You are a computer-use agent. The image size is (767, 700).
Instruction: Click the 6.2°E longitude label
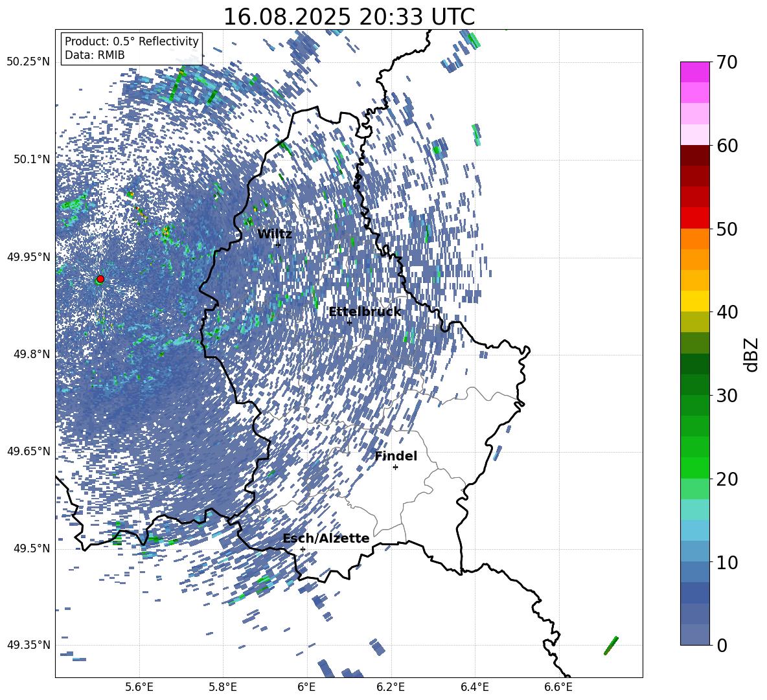(x=391, y=687)
